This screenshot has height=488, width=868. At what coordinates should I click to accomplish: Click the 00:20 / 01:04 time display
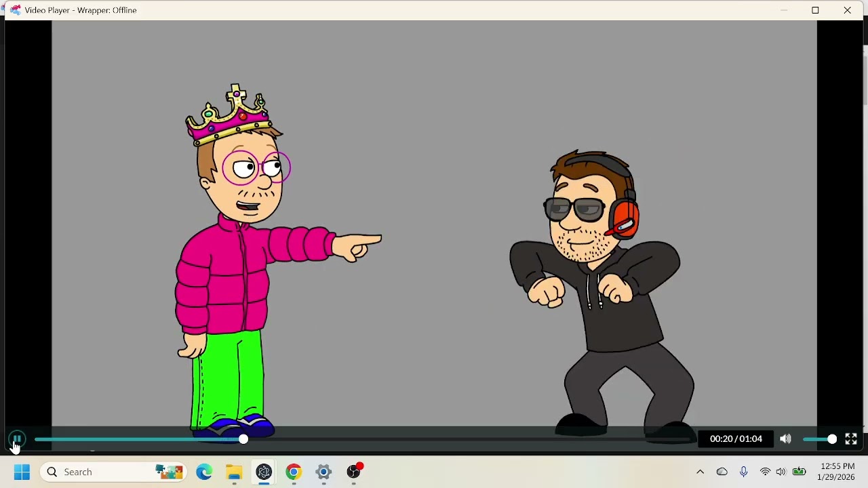(x=736, y=439)
